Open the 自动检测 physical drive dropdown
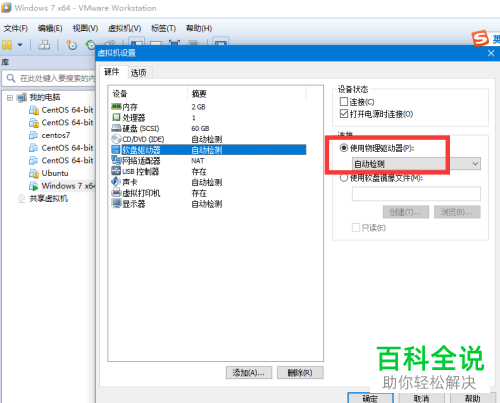This screenshot has width=500, height=403. 416,164
